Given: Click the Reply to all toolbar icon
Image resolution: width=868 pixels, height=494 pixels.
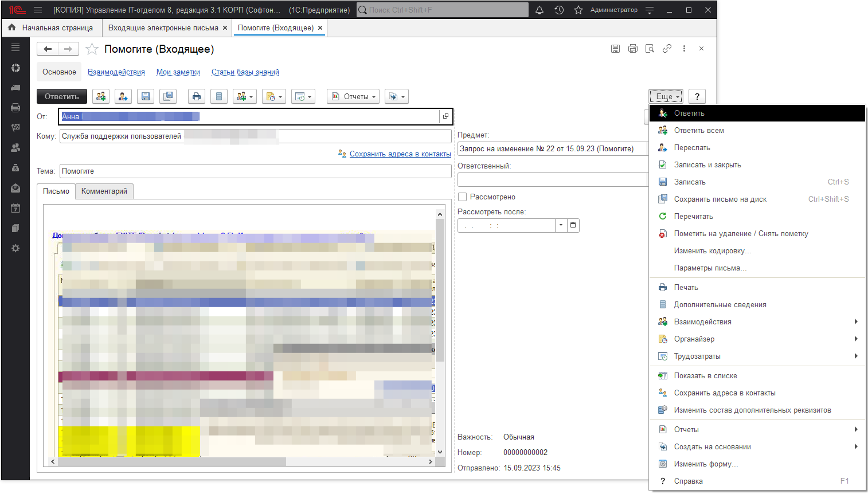Looking at the screenshot, I should [x=101, y=97].
